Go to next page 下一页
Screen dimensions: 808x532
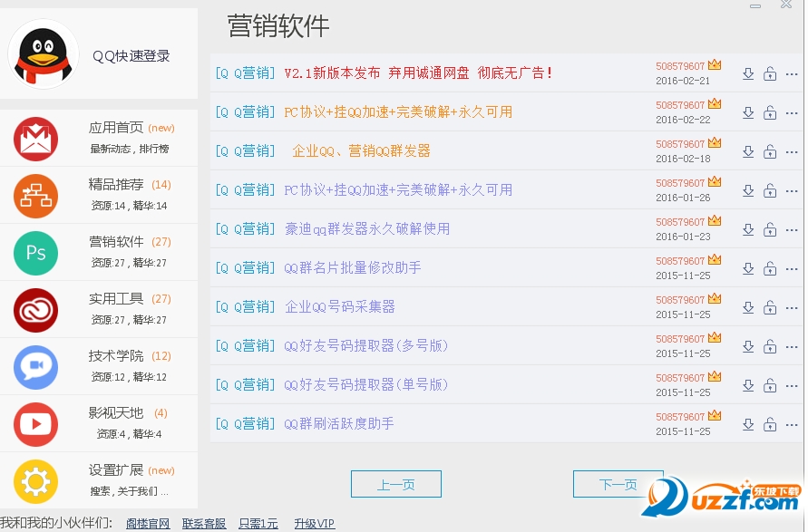tap(618, 484)
